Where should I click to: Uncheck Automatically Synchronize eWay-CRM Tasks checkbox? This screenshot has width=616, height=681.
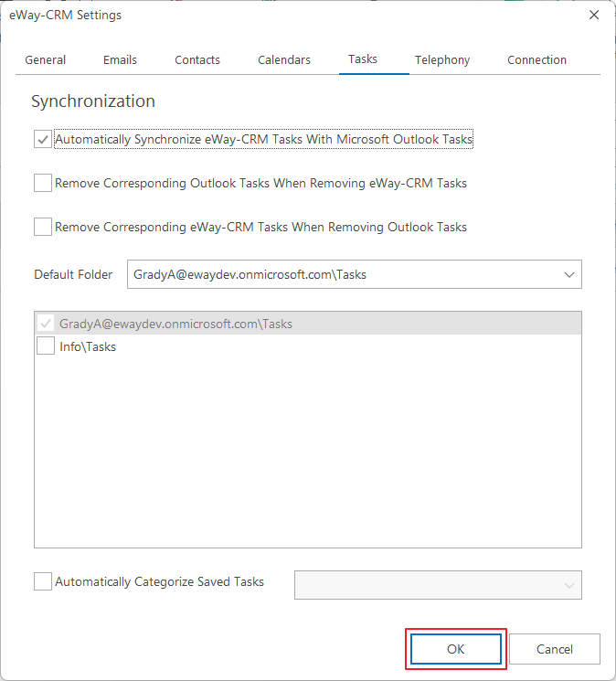pyautogui.click(x=43, y=139)
